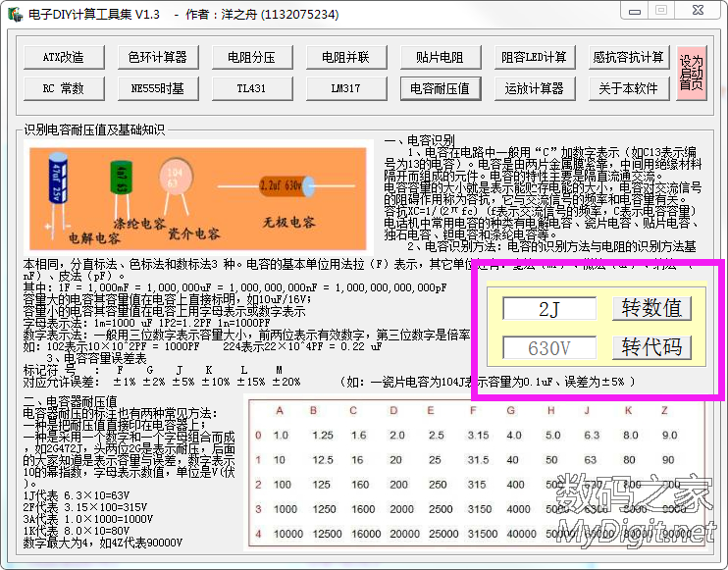
Task: Click value 4000 in row 3
Action: point(519,509)
